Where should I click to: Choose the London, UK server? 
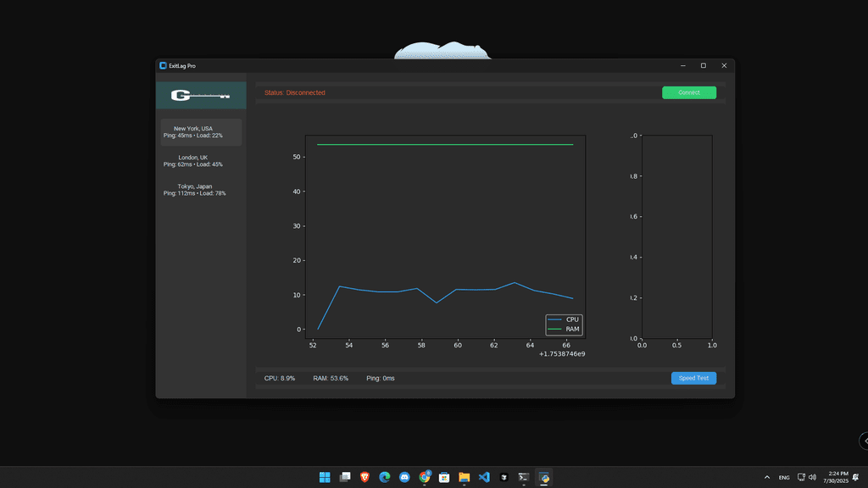201,161
